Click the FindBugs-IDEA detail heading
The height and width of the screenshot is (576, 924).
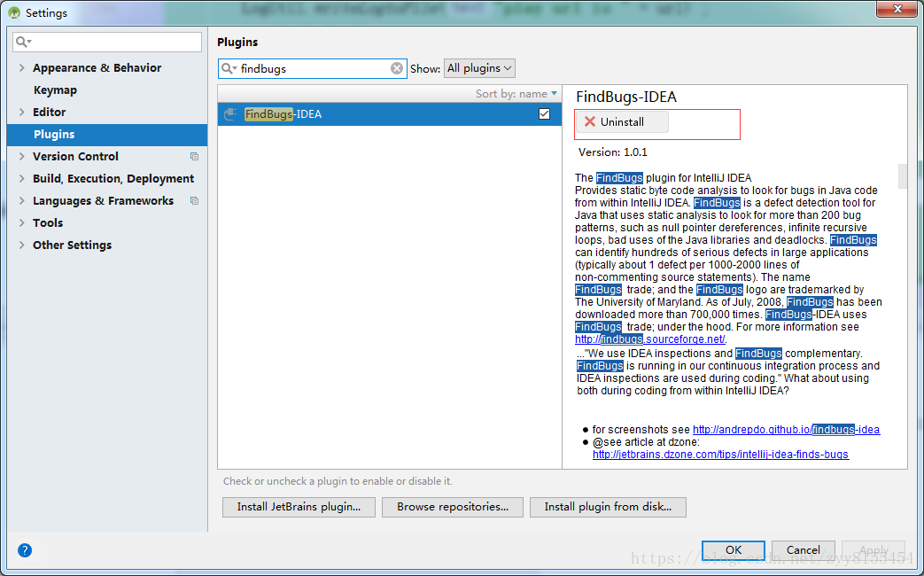coord(626,97)
